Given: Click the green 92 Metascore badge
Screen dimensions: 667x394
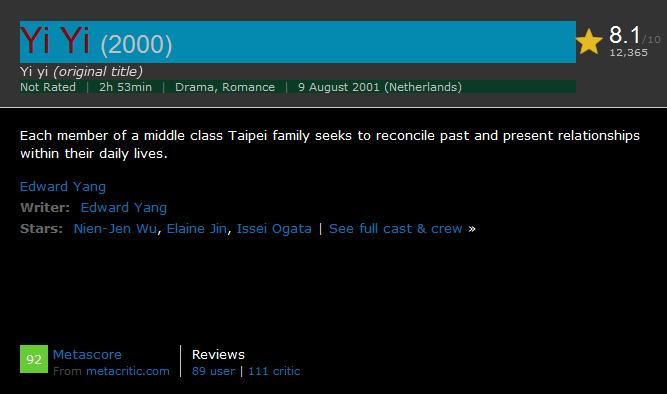Looking at the screenshot, I should coord(34,359).
